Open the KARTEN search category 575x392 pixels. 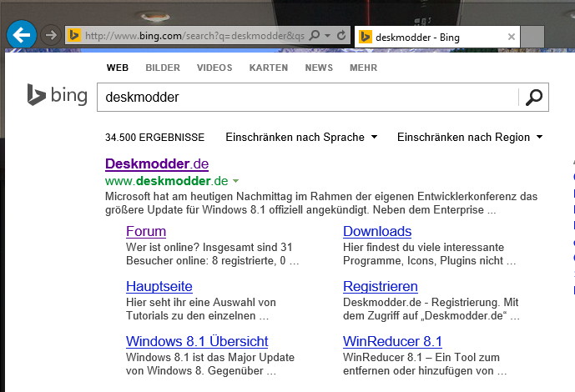(269, 68)
